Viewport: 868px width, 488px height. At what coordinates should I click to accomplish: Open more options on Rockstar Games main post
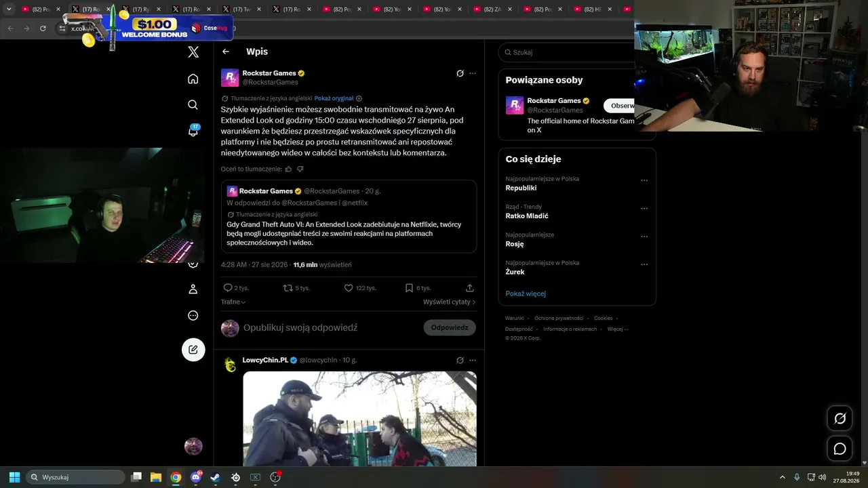coord(473,73)
